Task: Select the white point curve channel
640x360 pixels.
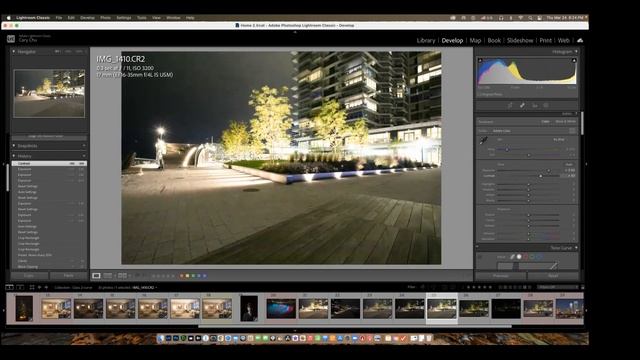Action: (x=519, y=257)
